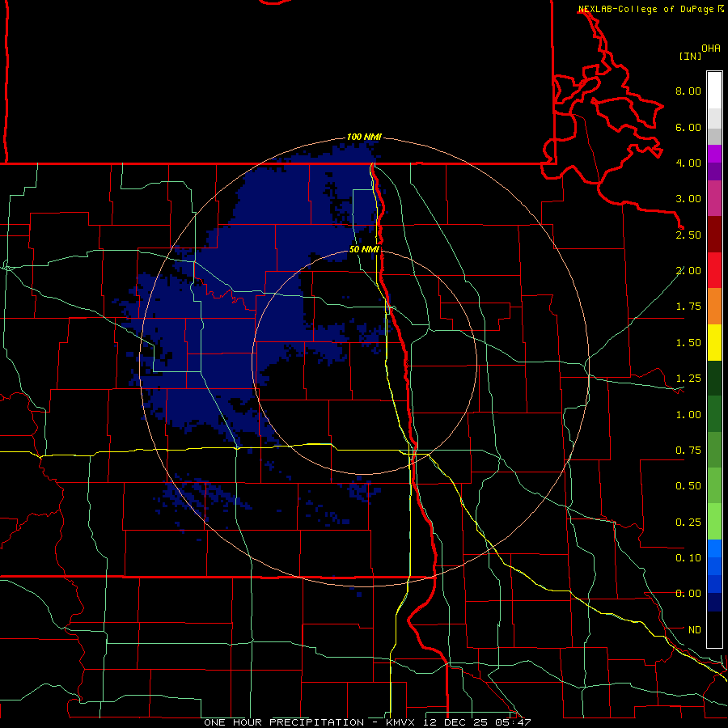Click the ND no-data scale label

click(695, 630)
